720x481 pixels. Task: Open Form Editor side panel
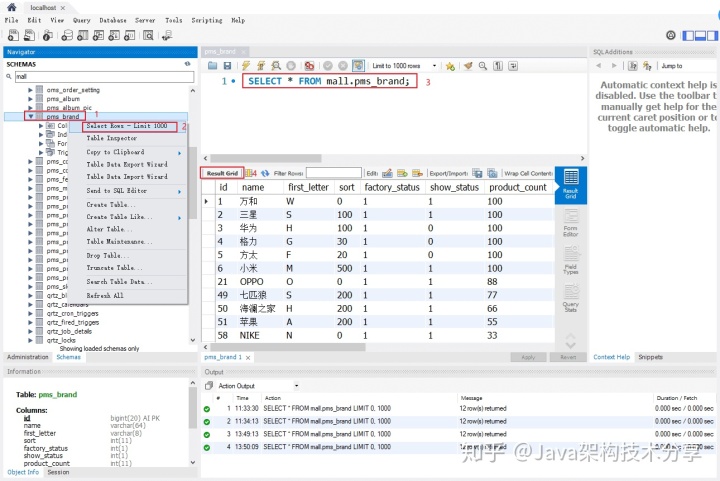[571, 222]
